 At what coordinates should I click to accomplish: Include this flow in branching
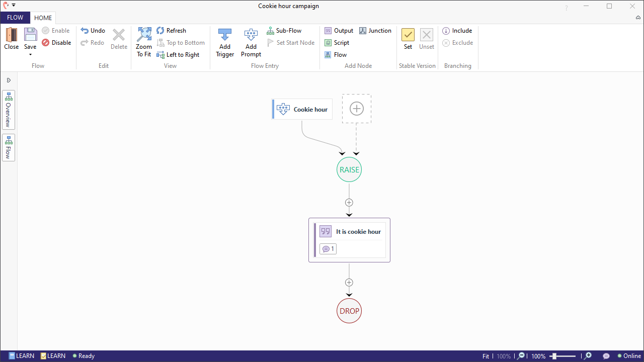[x=457, y=30]
